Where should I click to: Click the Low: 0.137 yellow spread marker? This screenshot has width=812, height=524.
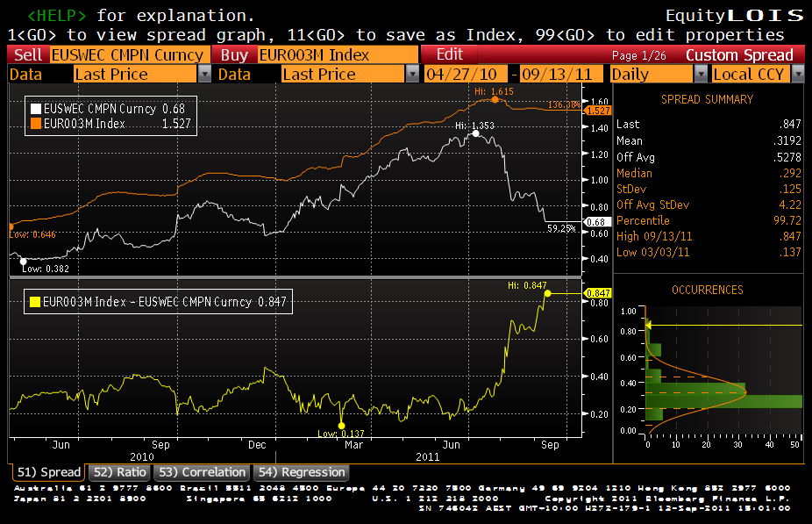click(x=341, y=426)
